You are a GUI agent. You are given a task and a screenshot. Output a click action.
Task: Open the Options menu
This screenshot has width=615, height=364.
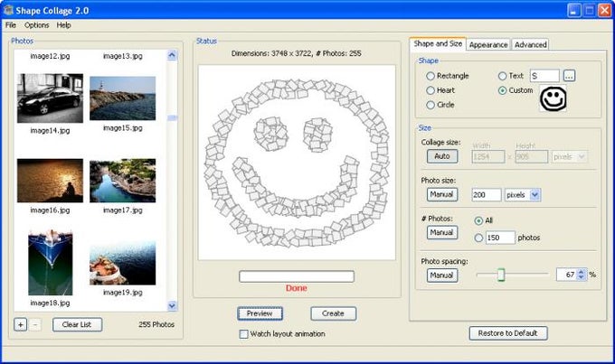pyautogui.click(x=36, y=25)
